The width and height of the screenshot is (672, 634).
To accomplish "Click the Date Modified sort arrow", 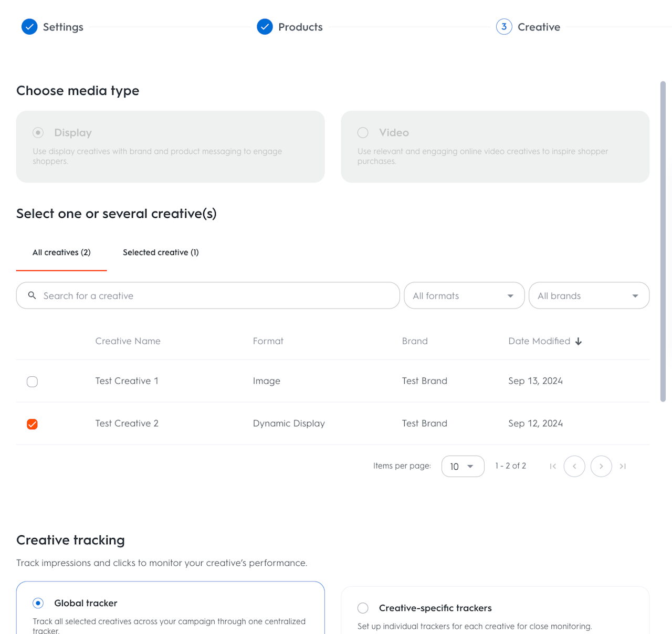I will point(579,341).
